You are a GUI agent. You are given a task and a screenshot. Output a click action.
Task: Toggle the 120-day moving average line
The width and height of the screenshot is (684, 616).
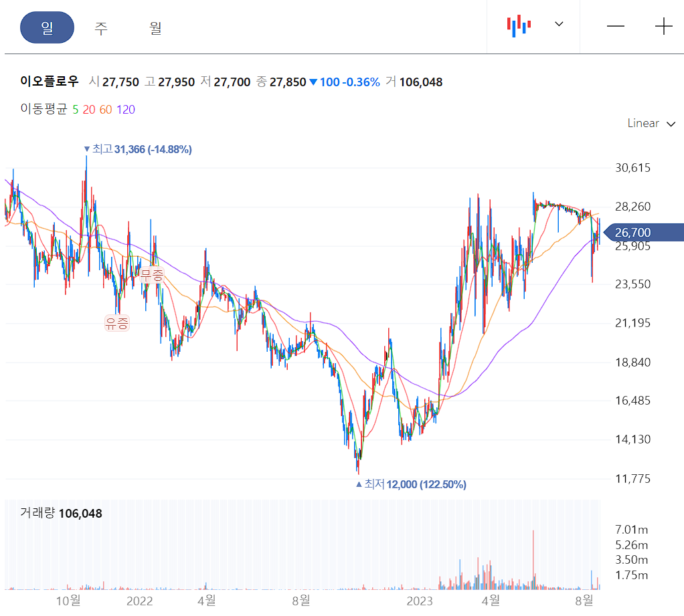point(126,110)
